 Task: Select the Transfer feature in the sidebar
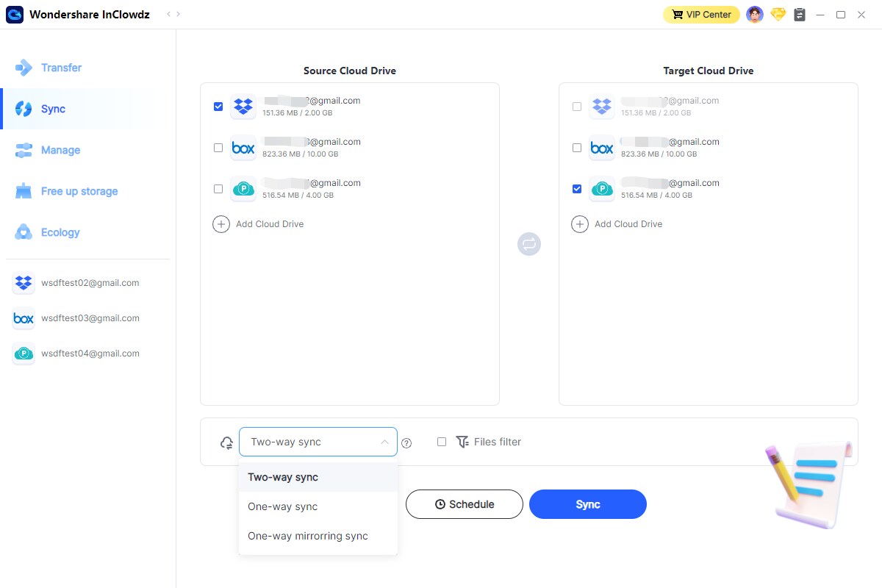[x=62, y=68]
